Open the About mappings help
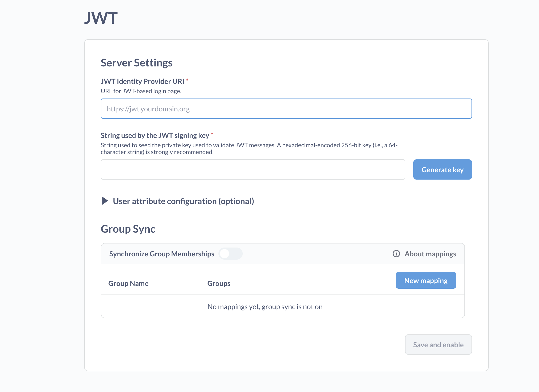The image size is (539, 392). tap(430, 254)
